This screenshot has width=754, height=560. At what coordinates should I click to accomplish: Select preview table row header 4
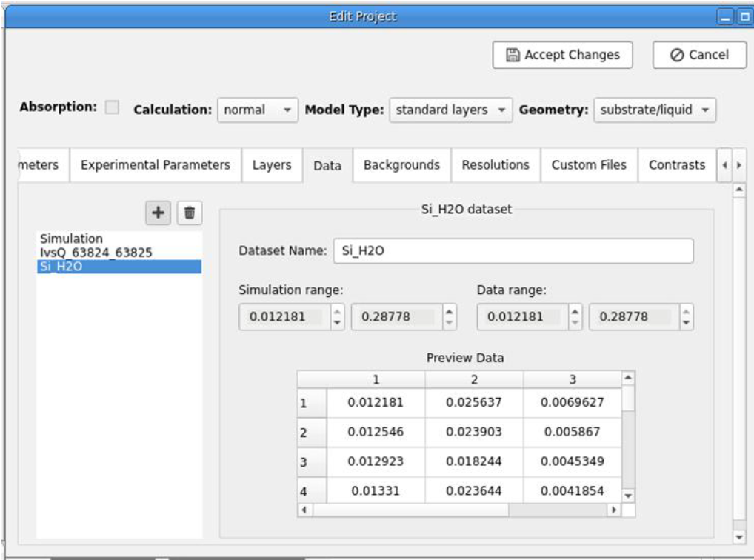(312, 490)
